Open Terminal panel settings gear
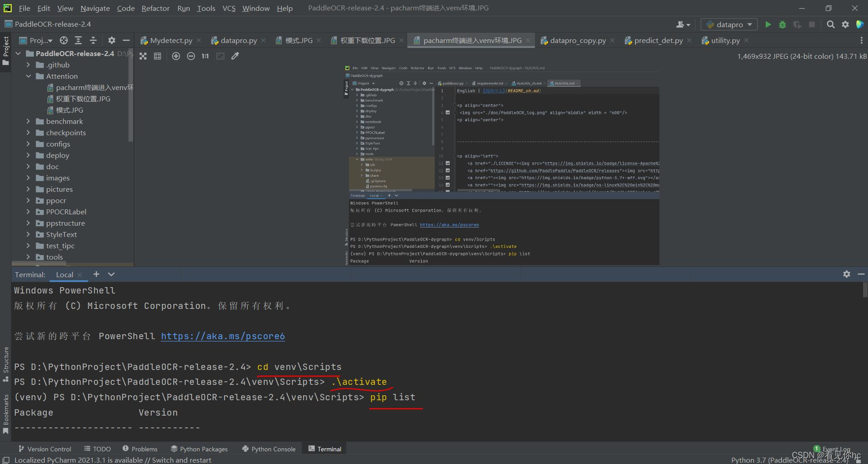The height and width of the screenshot is (464, 868). [846, 274]
